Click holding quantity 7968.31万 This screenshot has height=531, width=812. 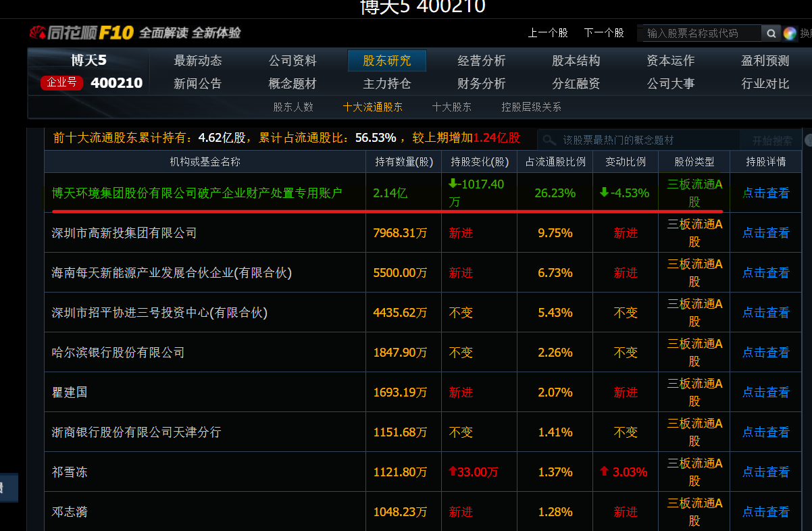[401, 233]
